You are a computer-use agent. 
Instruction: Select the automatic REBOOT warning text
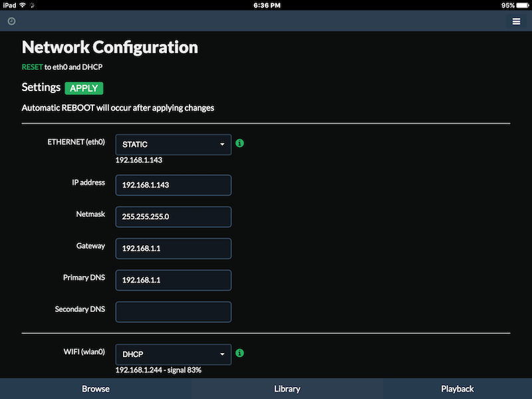coord(118,108)
